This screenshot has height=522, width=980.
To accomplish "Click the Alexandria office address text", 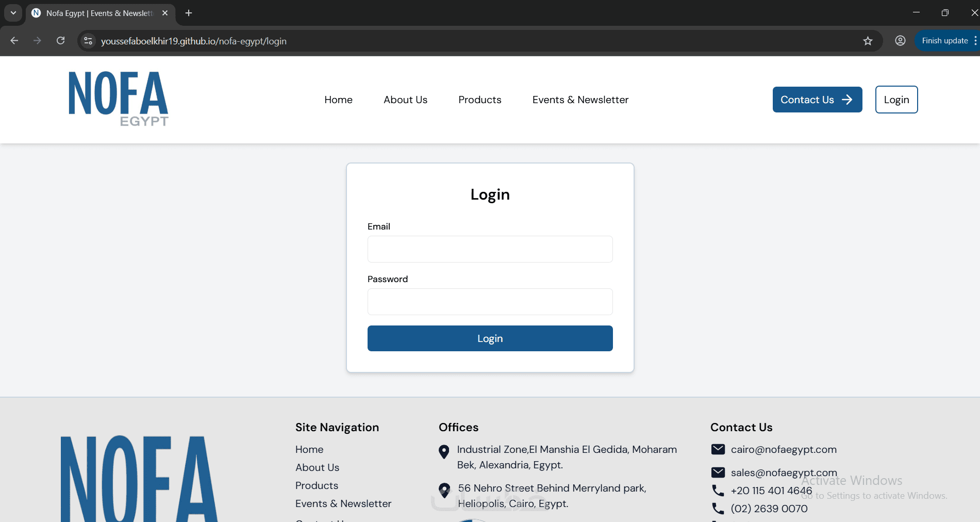I will [x=567, y=457].
